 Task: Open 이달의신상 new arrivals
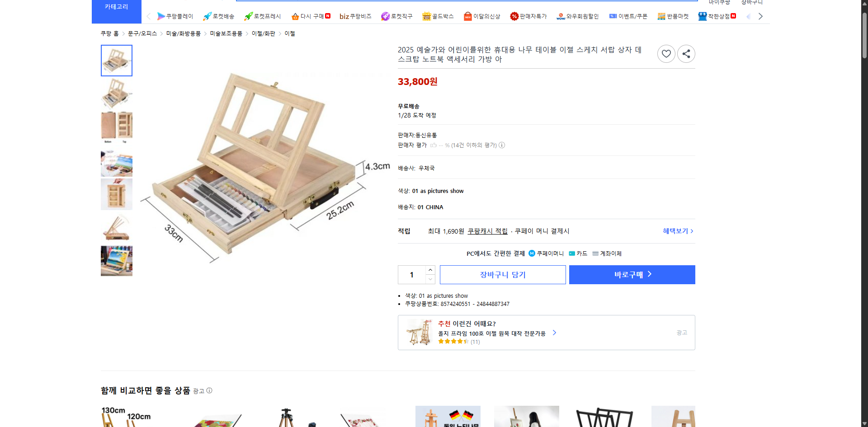point(482,16)
